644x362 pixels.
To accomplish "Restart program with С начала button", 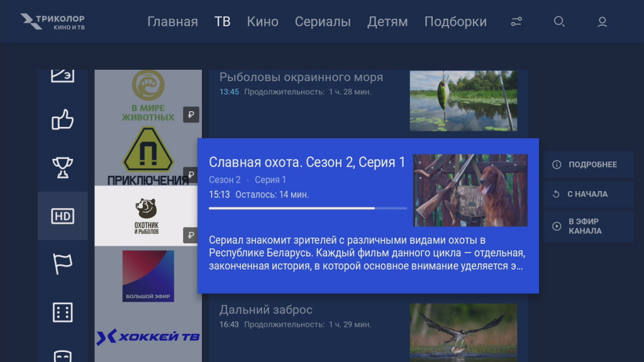I will (589, 194).
